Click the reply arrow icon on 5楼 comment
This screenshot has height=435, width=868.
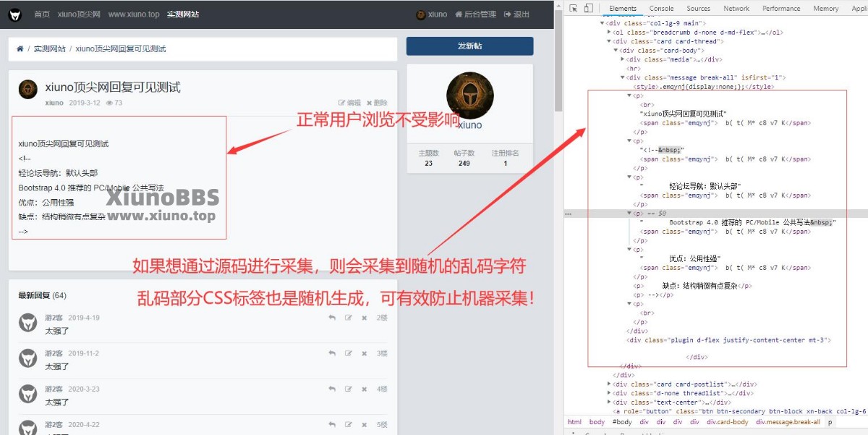coord(332,424)
